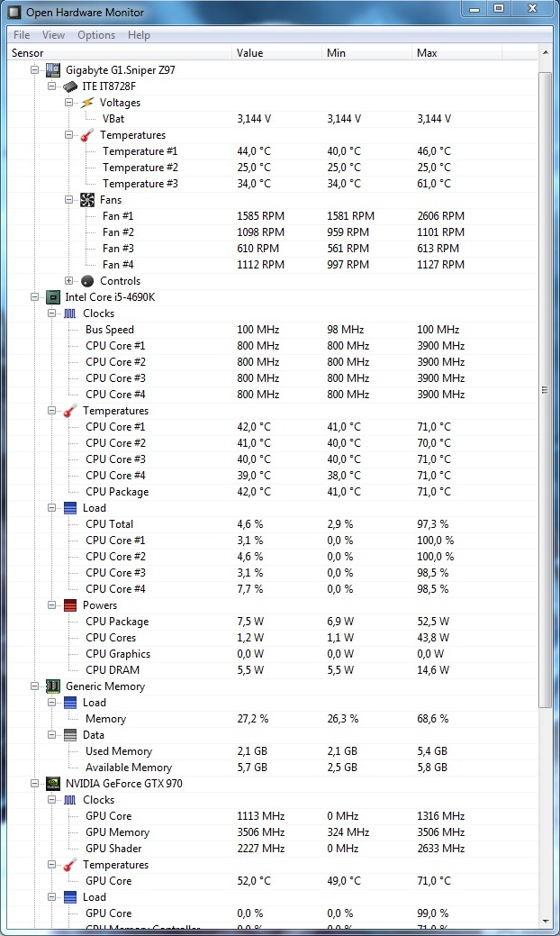Click the Voltages lightning bolt icon

pos(87,103)
